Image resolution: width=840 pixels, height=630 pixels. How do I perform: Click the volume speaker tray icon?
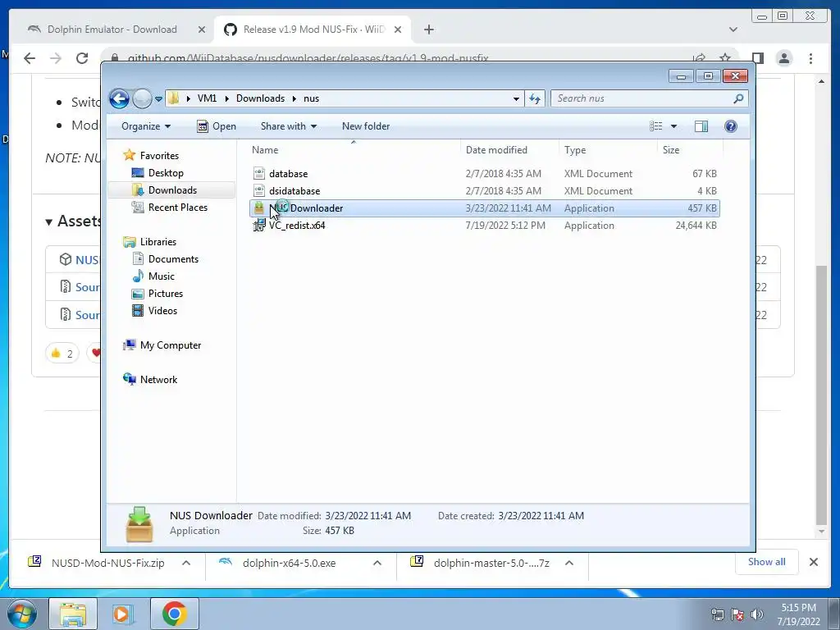click(x=756, y=614)
